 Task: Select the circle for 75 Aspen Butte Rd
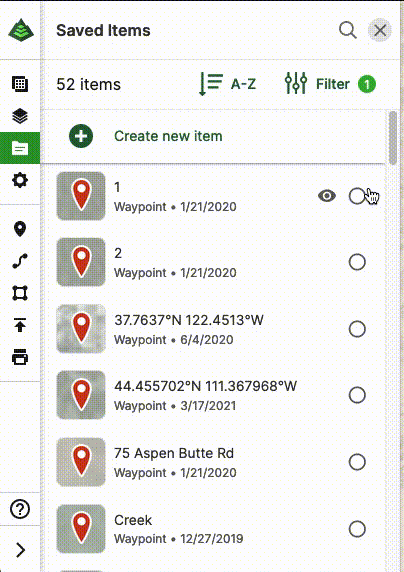point(357,462)
